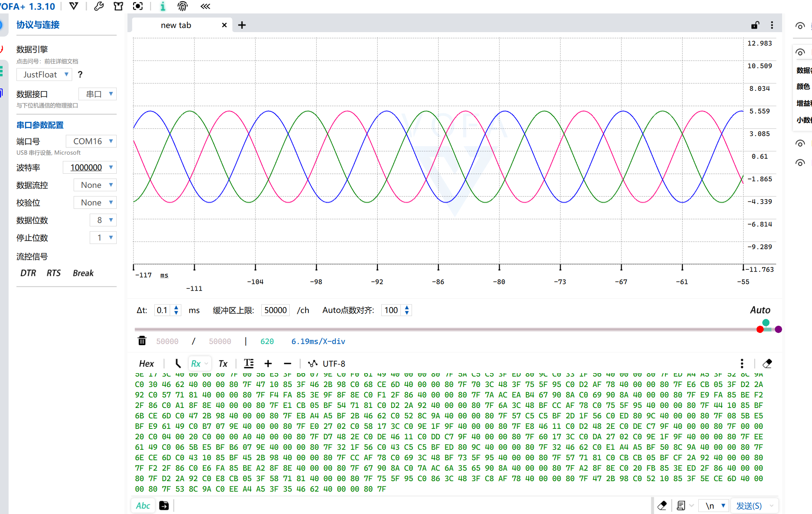This screenshot has height=514, width=812.
Task: Click the T-shirt skin icon
Action: pos(118,6)
